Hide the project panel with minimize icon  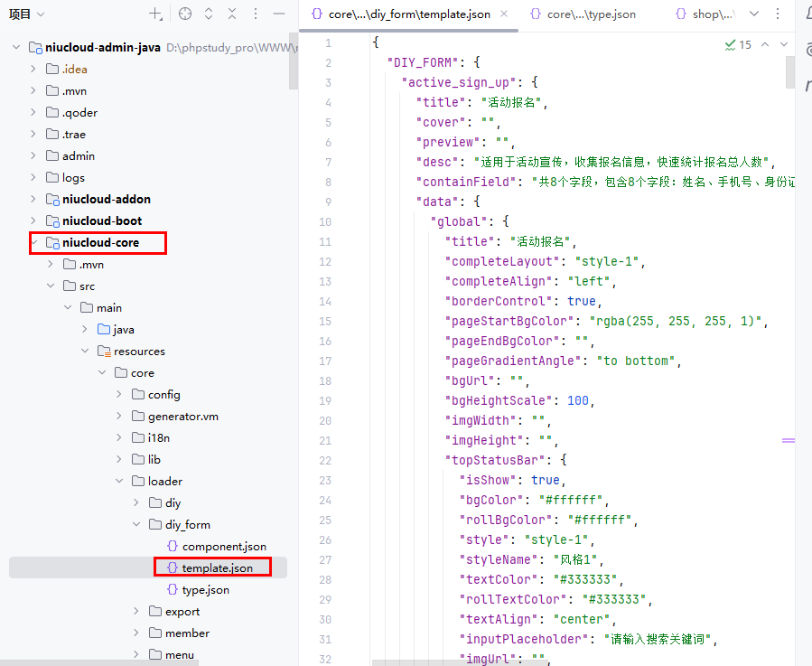point(279,14)
